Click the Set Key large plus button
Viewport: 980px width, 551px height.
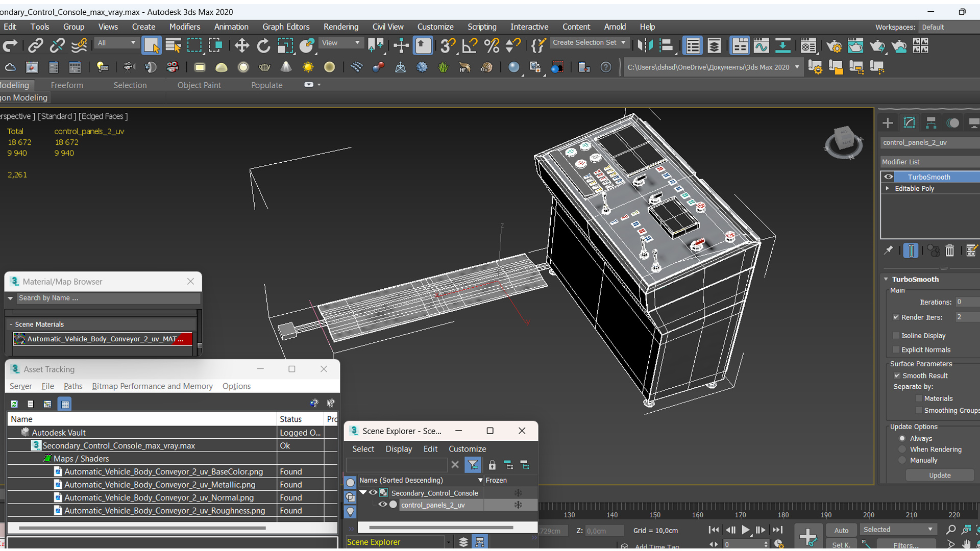(808, 537)
